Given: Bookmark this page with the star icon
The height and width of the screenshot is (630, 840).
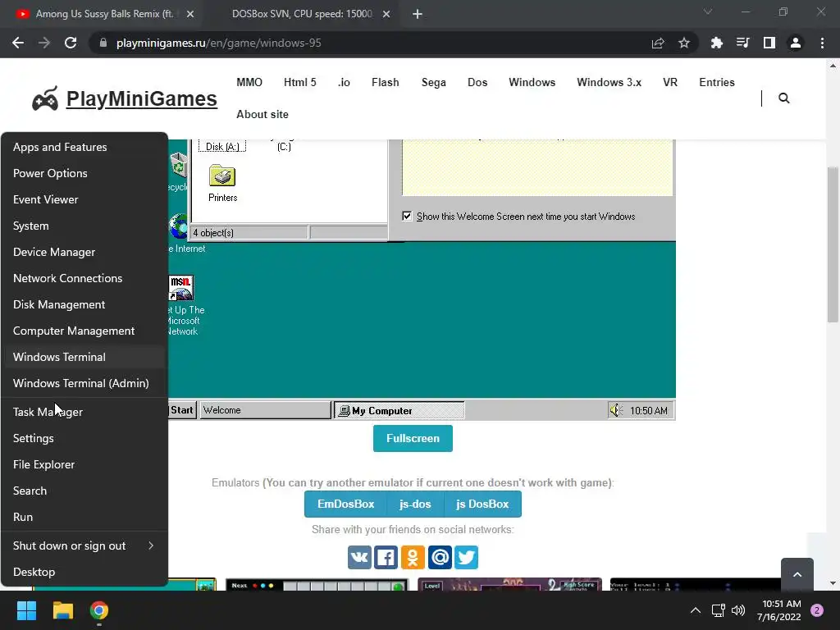Looking at the screenshot, I should 684,43.
